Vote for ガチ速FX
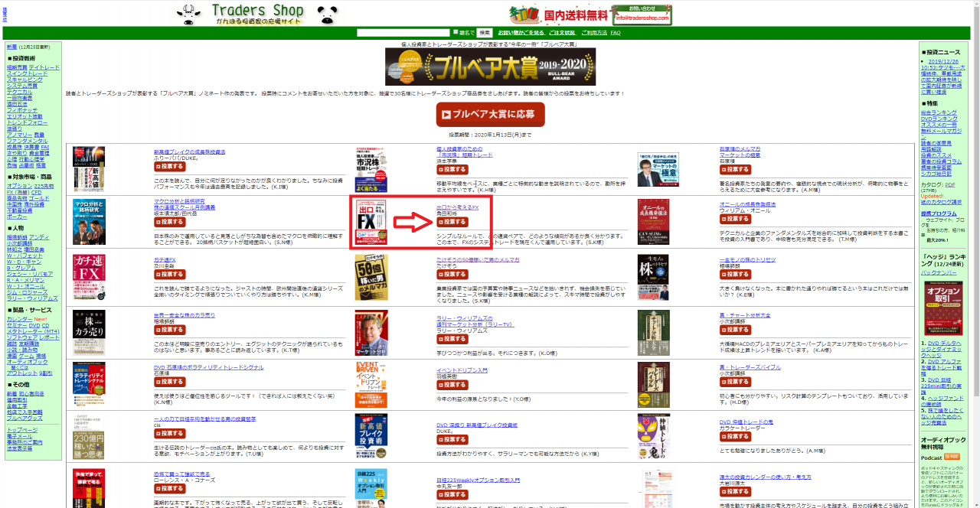The image size is (980, 508). click(170, 274)
